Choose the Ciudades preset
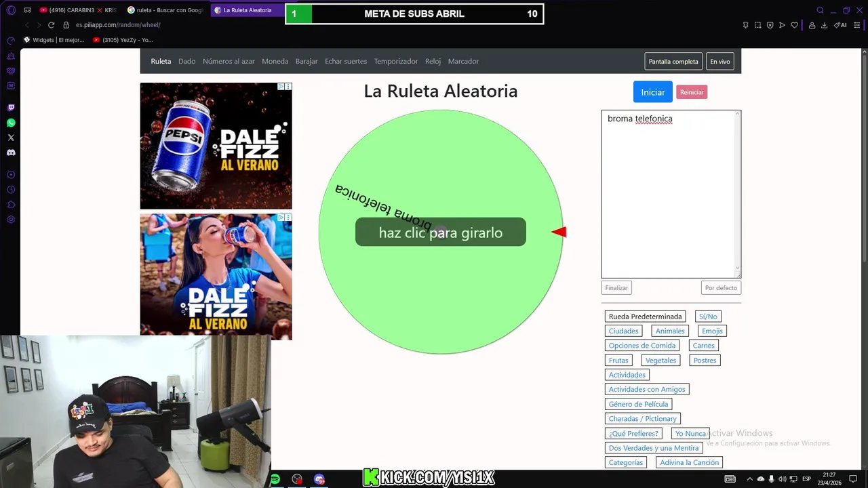The width and height of the screenshot is (868, 488). point(623,331)
